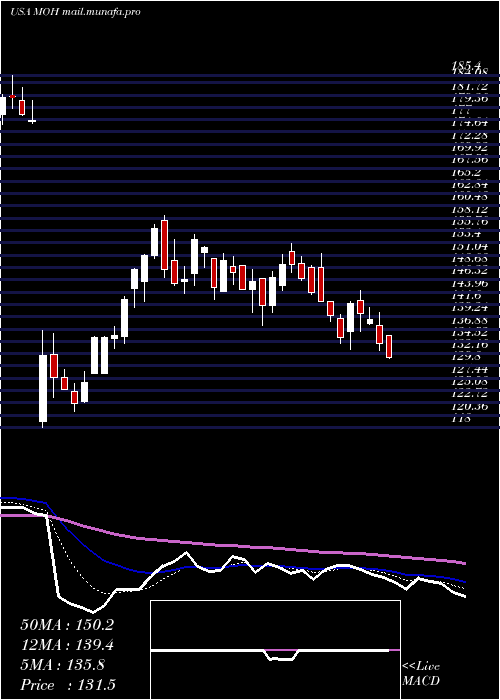Click the 174.64 price axis label
The height and width of the screenshot is (700, 500).
469,123
